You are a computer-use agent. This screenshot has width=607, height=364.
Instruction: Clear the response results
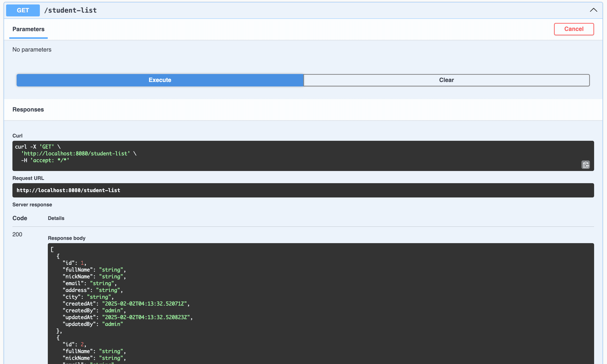446,80
